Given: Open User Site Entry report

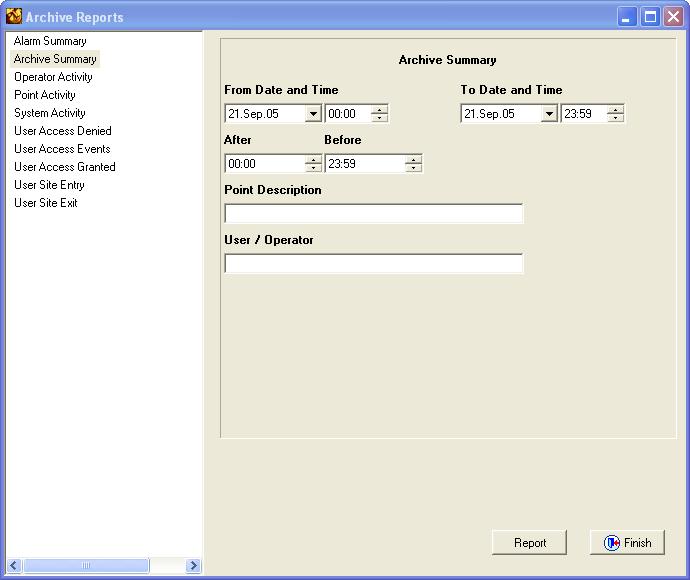Looking at the screenshot, I should pyautogui.click(x=49, y=185).
